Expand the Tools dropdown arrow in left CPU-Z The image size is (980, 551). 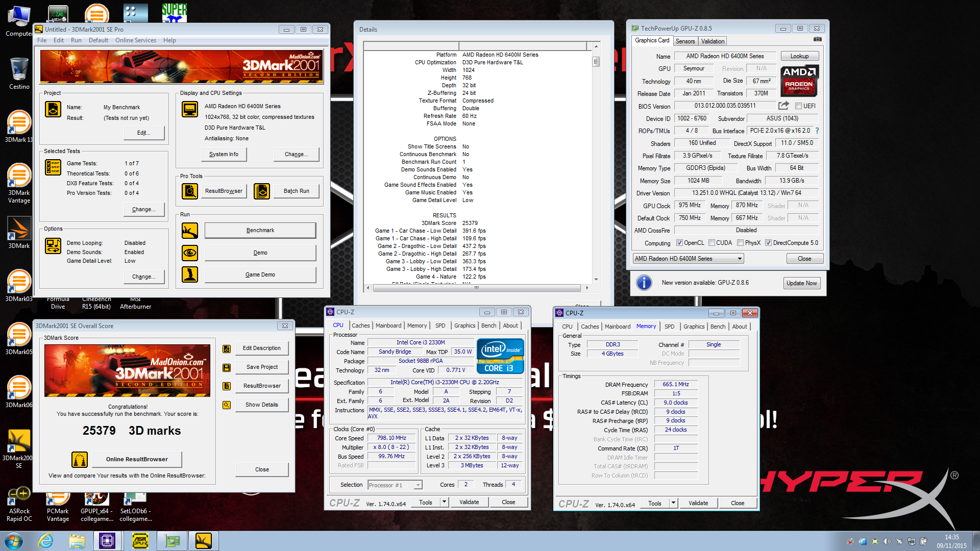click(444, 503)
